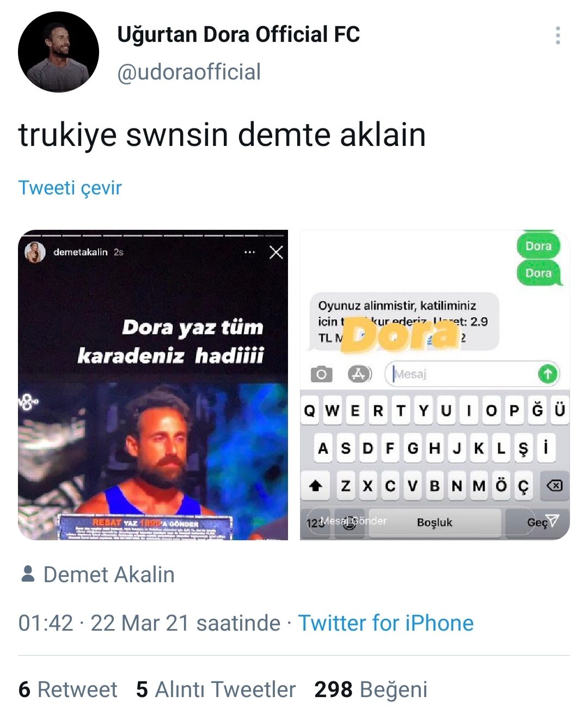This screenshot has height=720, width=588.
Task: Tap the camera icon in message bar
Action: pyautogui.click(x=321, y=374)
